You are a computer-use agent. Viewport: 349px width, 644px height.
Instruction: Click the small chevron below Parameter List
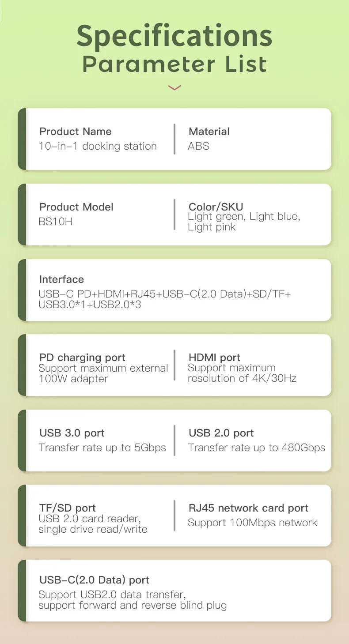click(174, 88)
